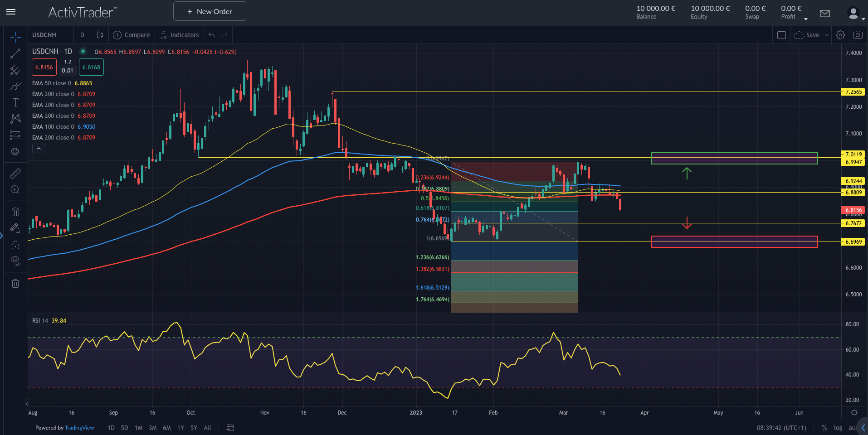Toggle visibility of all drawings with eye icon
The image size is (868, 435).
pyautogui.click(x=15, y=261)
